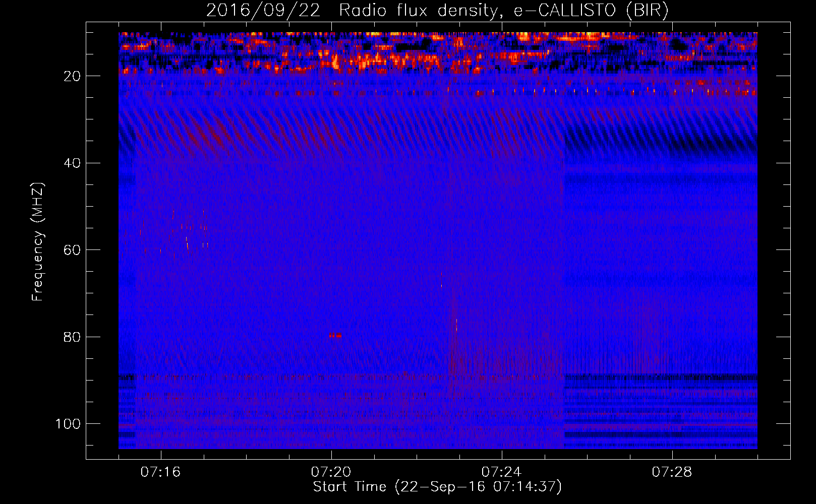
Task: Click the 07:28 time tick label
Action: tap(672, 472)
